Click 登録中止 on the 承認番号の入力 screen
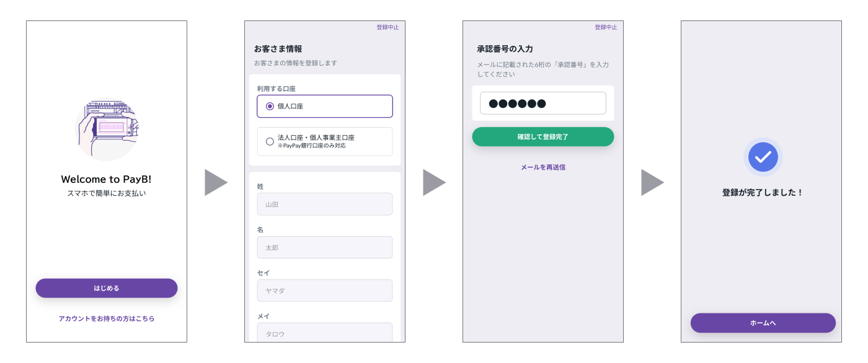Screen dimensions: 868x363 (606, 27)
